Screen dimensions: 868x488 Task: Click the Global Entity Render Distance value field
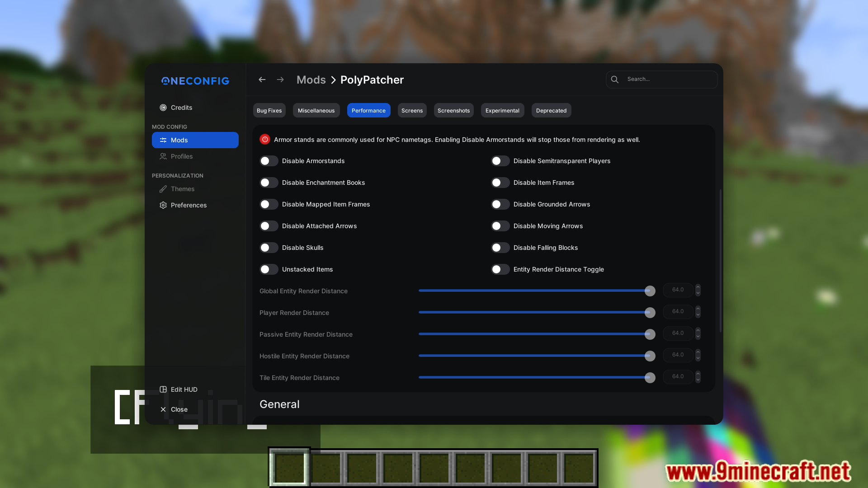tap(678, 290)
